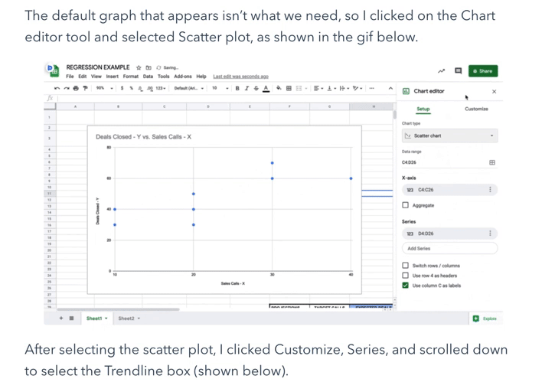The width and height of the screenshot is (542, 392).
Task: Apply percent format icon
Action: tap(132, 89)
